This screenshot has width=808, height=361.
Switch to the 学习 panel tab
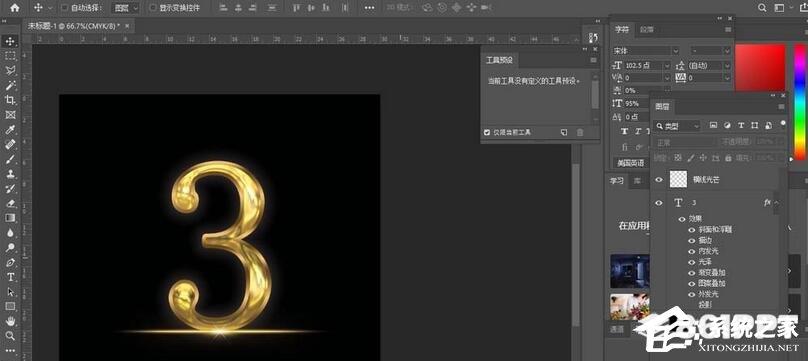click(617, 181)
